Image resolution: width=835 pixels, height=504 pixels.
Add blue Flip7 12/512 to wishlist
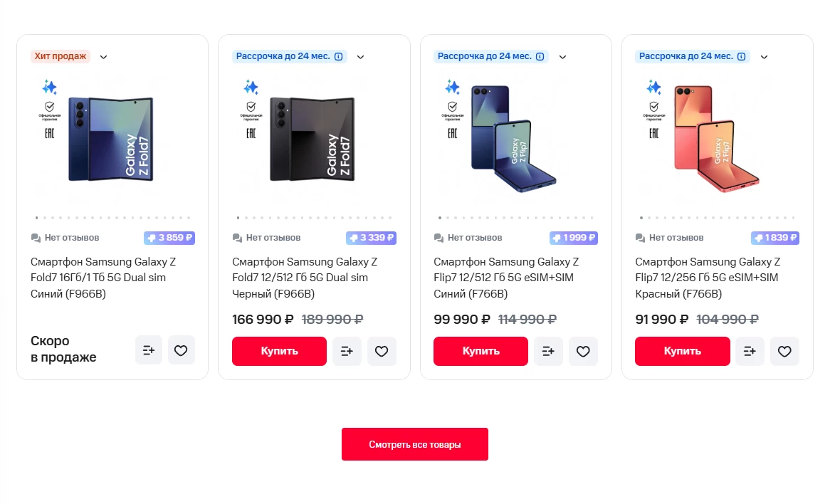tap(583, 351)
